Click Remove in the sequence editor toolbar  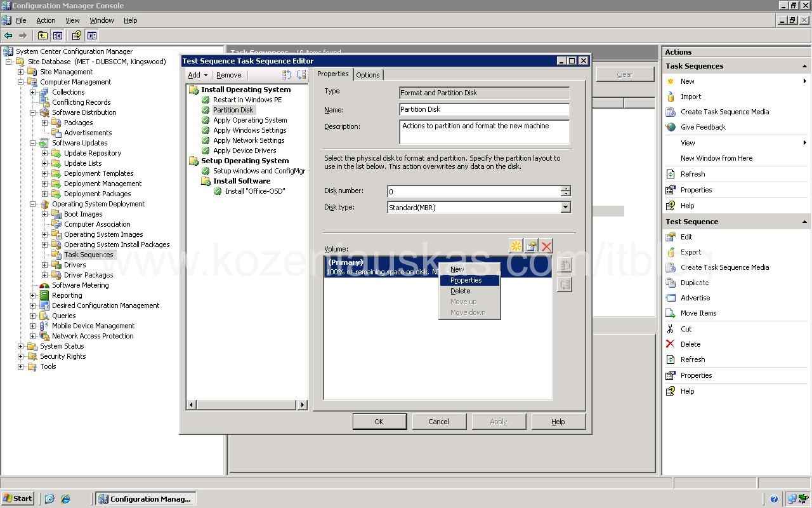click(x=228, y=75)
